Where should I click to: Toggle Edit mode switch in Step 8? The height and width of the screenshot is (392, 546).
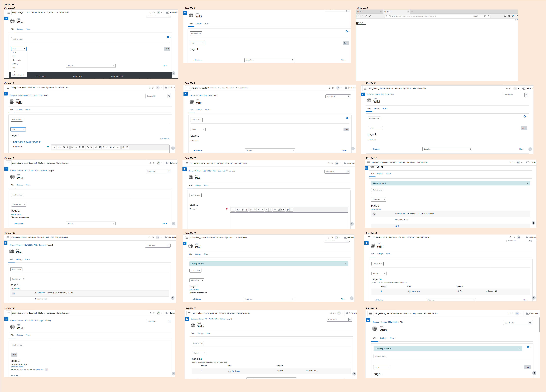tap(524, 89)
